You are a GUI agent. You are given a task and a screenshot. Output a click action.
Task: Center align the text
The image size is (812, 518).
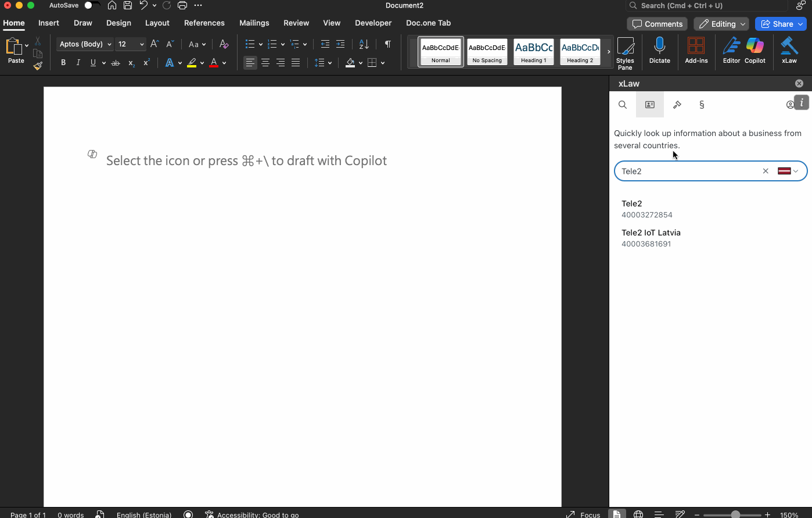tap(265, 63)
